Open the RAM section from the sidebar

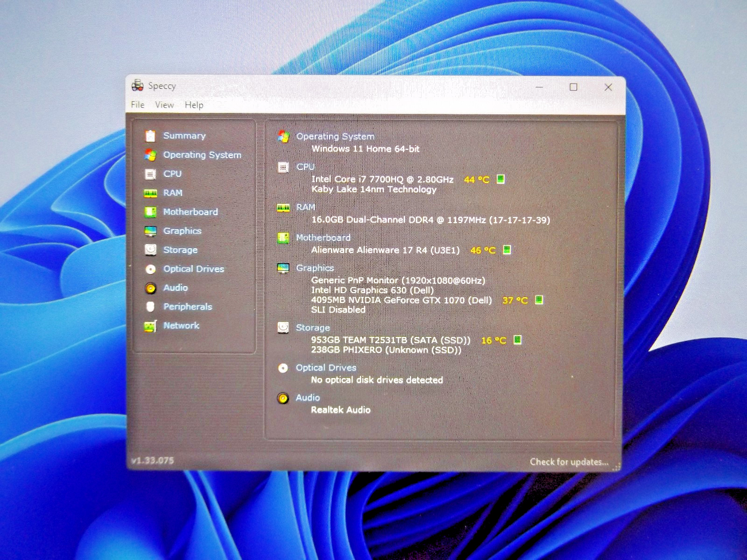click(x=173, y=193)
